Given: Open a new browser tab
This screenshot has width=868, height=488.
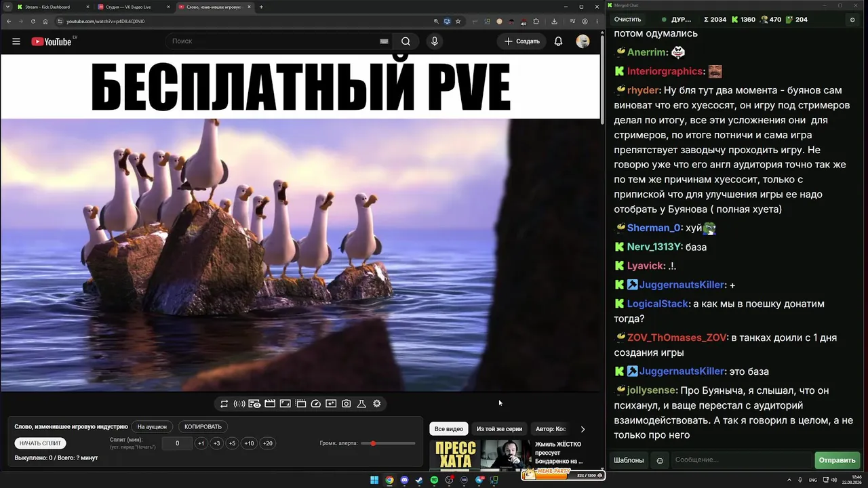Looking at the screenshot, I should pos(261,7).
